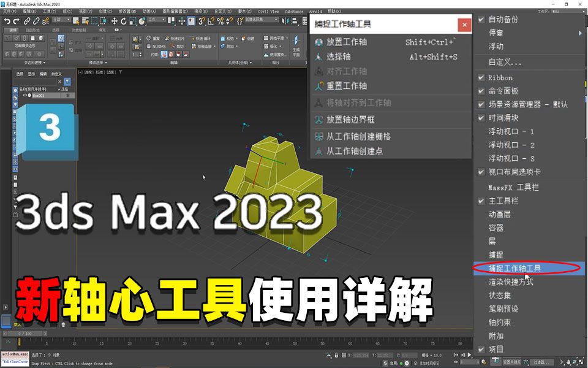
Task: Toggle the 自动备份 checked entry
Action: click(481, 19)
